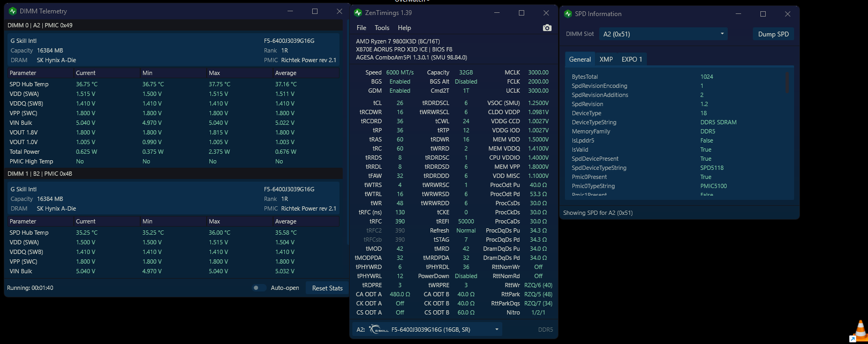Toggle the Auto-open switch

(x=259, y=288)
